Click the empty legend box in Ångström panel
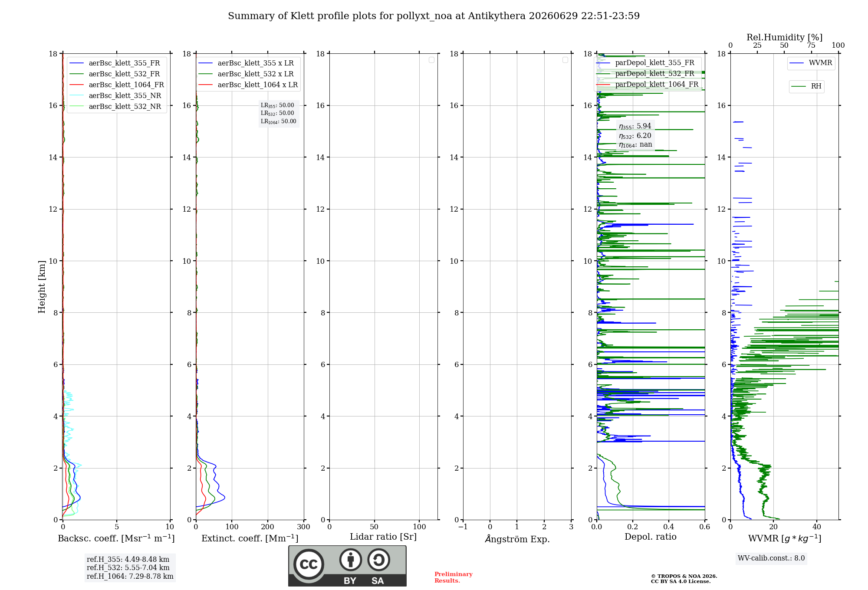 click(565, 60)
